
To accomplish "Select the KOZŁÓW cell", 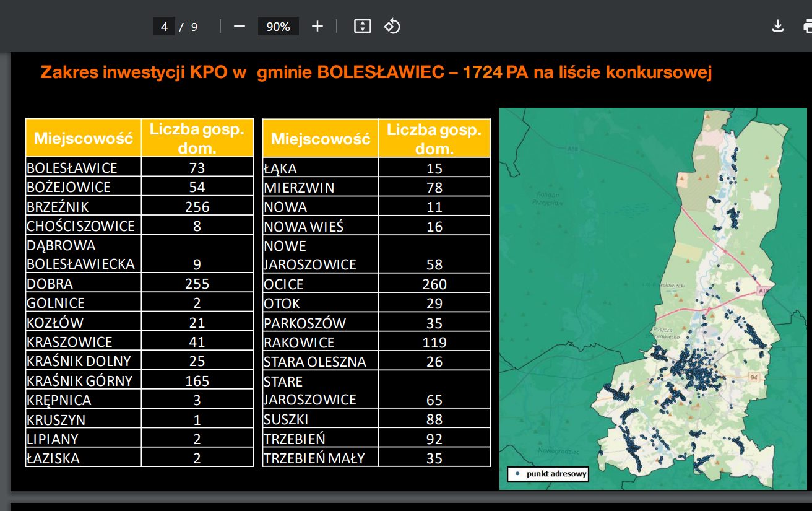I will point(83,322).
